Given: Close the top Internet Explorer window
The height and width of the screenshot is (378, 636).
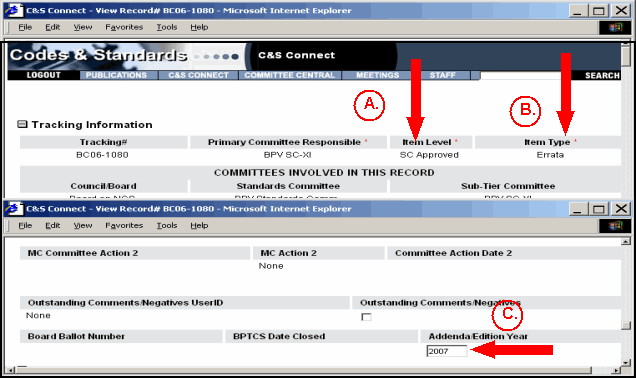Looking at the screenshot, I should coord(621,11).
